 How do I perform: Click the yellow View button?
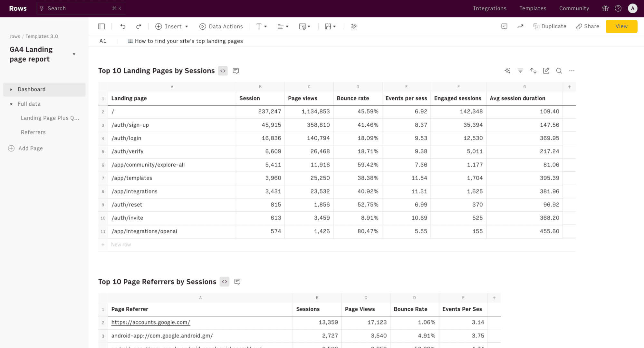tap(621, 26)
